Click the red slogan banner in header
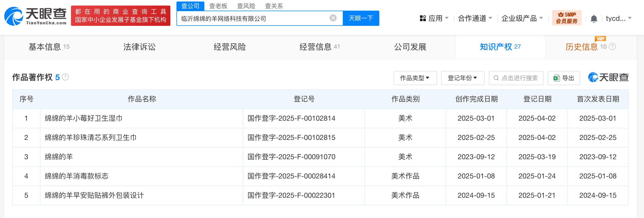The width and height of the screenshot is (644, 218). point(121,16)
